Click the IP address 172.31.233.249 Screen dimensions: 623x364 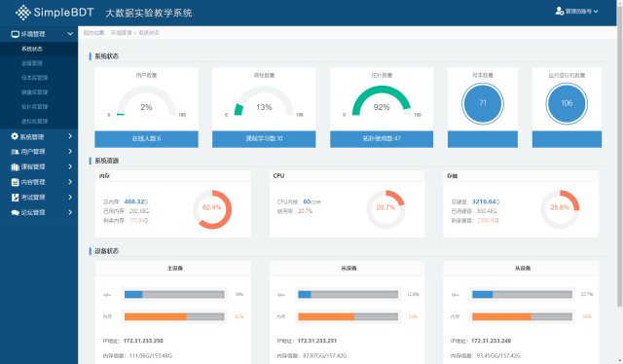point(491,341)
